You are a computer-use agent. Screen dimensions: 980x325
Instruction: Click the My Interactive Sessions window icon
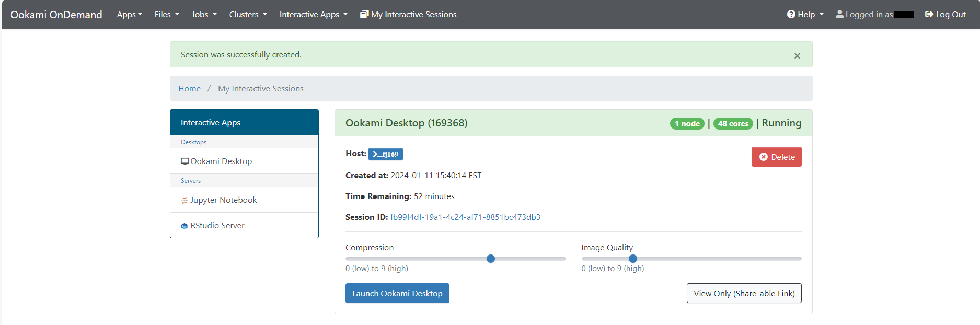click(x=364, y=14)
